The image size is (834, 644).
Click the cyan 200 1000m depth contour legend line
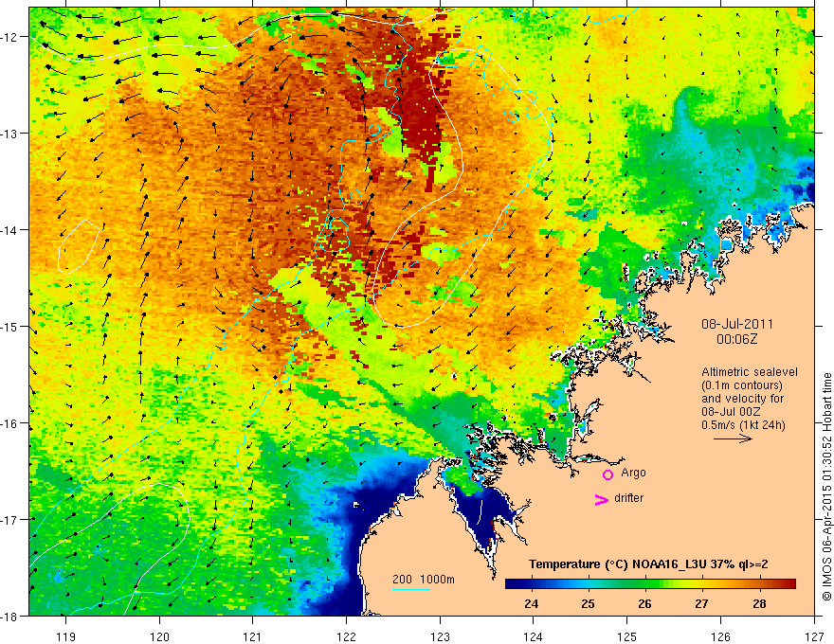(x=411, y=589)
